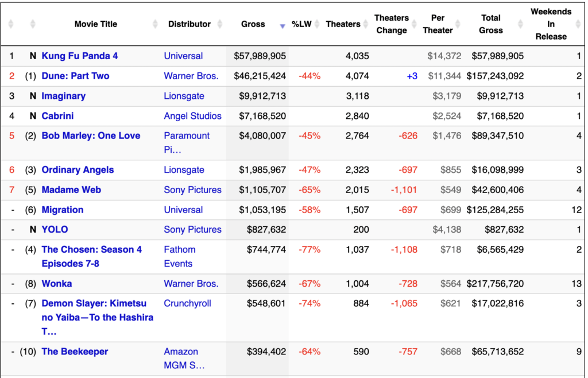This screenshot has height=378, width=588.
Task: Open Angel Studios distributor link
Action: pyautogui.click(x=192, y=116)
